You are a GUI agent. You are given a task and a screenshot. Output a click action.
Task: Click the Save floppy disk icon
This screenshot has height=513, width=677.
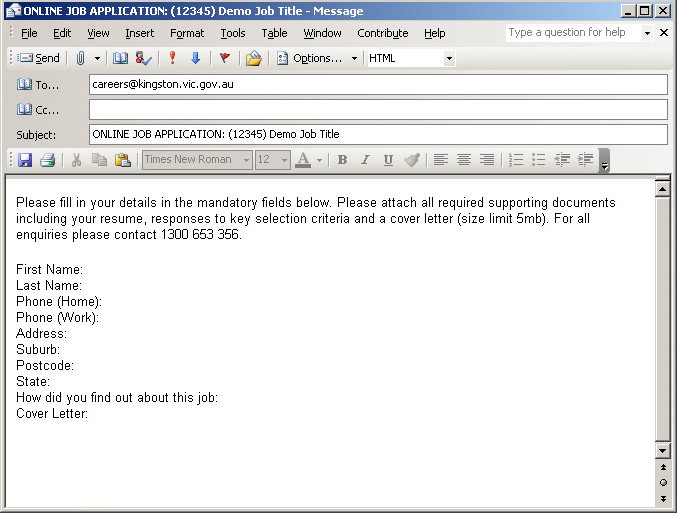(x=25, y=160)
